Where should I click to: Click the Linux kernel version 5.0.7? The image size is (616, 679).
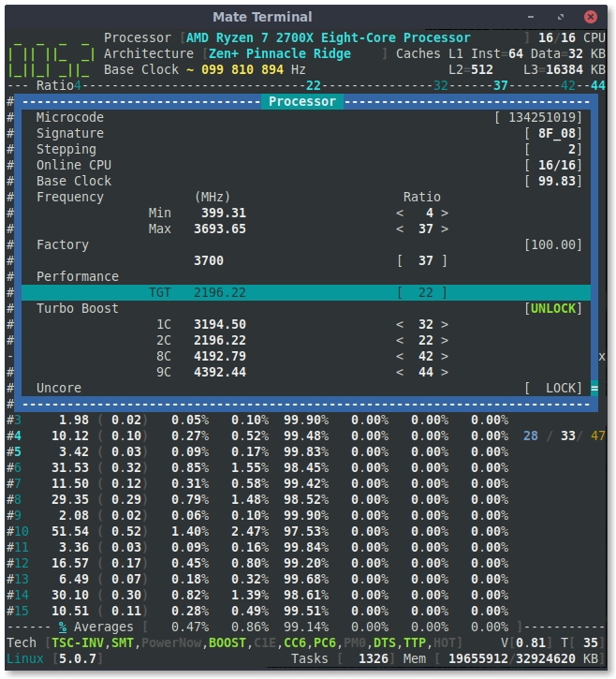(78, 658)
